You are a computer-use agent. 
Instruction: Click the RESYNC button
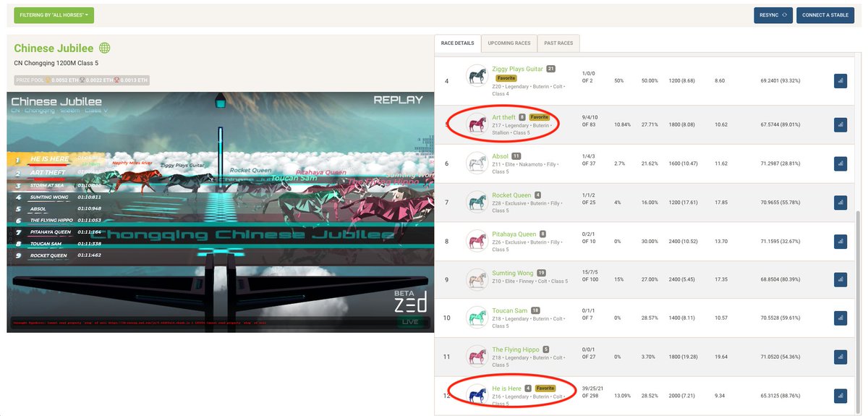[x=773, y=15]
